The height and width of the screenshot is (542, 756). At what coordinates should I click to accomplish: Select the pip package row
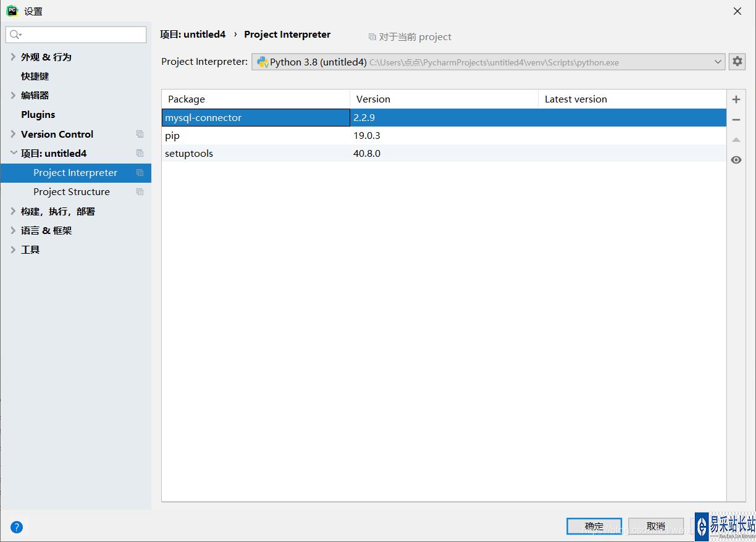pos(444,135)
